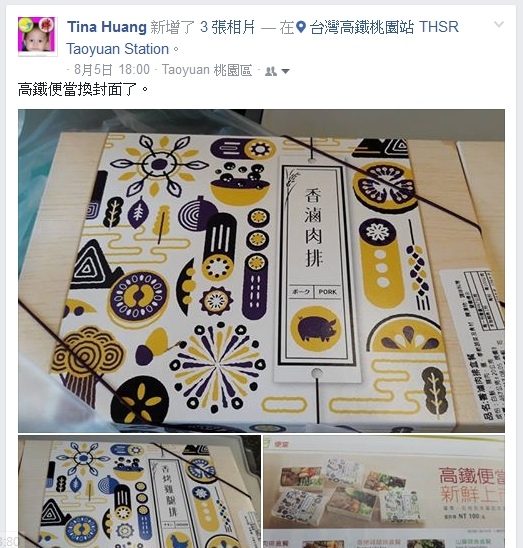Click the PORK tag on the box photo
Image resolution: width=523 pixels, height=548 pixels.
328,291
